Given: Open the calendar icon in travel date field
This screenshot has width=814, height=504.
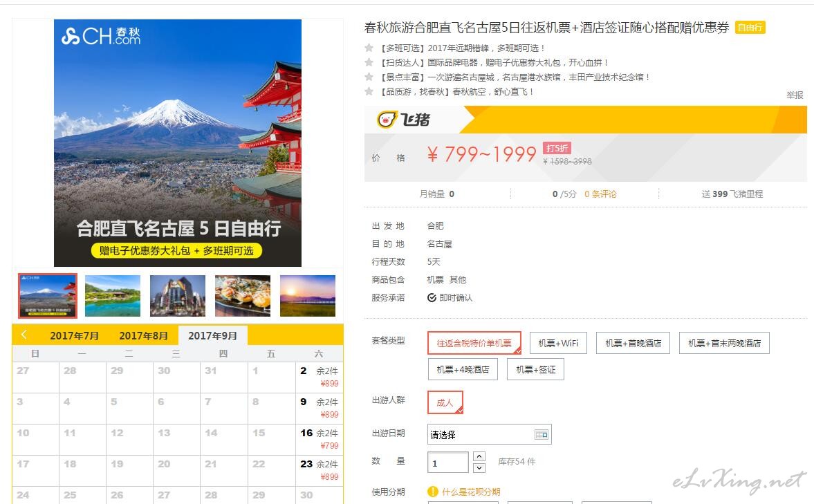Looking at the screenshot, I should (541, 434).
